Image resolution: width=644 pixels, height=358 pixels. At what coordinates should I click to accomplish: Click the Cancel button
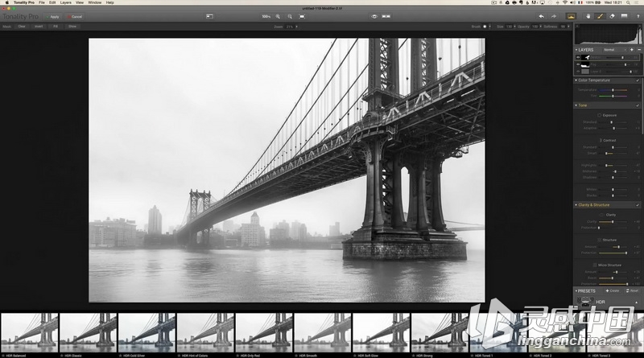(x=75, y=17)
